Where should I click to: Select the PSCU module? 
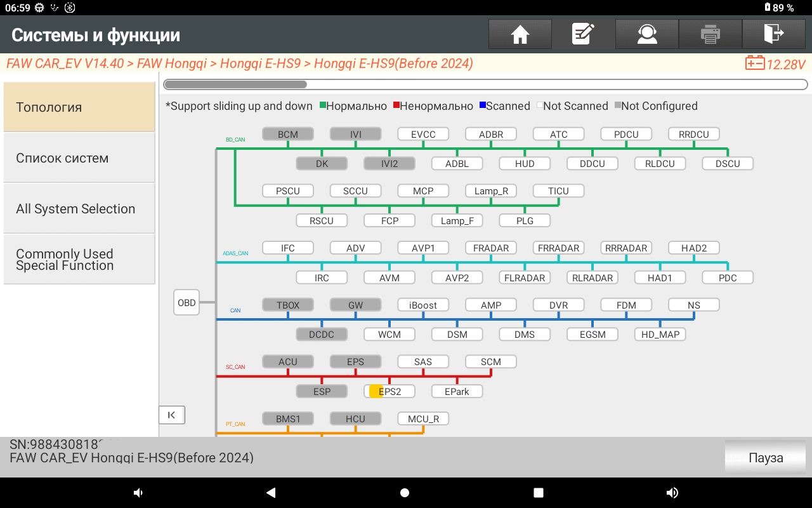point(288,190)
